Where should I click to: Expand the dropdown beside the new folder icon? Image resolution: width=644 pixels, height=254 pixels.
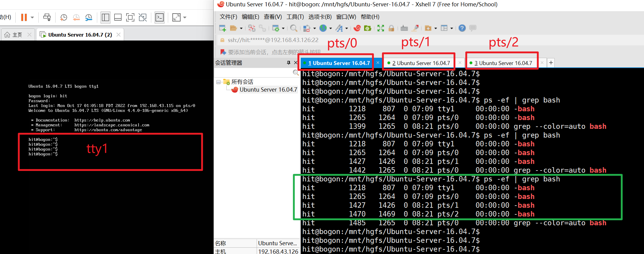tap(436, 28)
